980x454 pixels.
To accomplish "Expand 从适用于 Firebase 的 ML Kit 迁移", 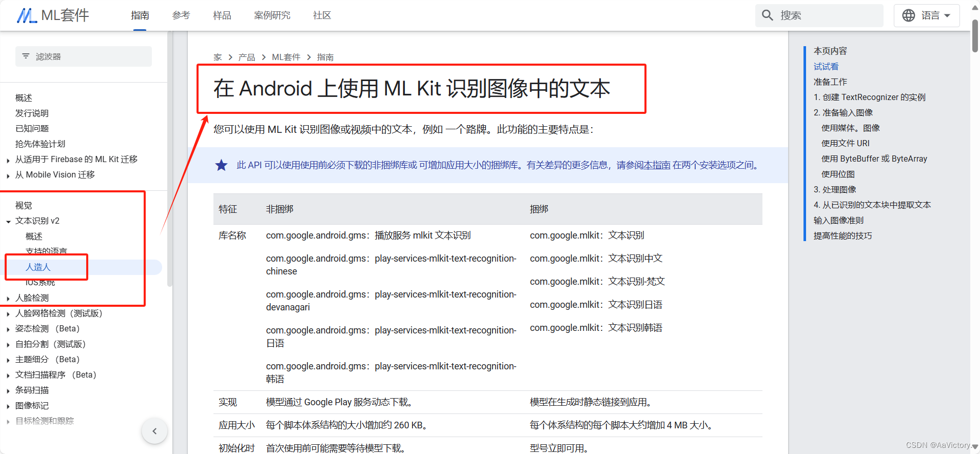I will (x=8, y=161).
